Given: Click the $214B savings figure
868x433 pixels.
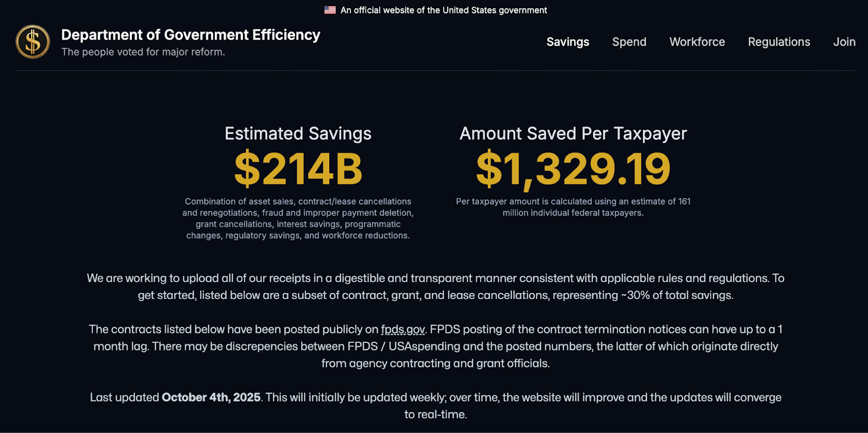Looking at the screenshot, I should [298, 169].
